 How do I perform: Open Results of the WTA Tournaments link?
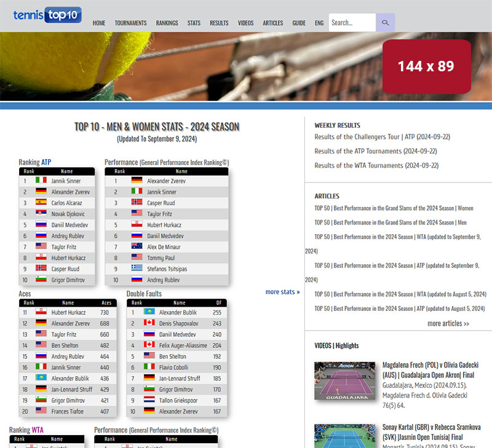point(376,165)
